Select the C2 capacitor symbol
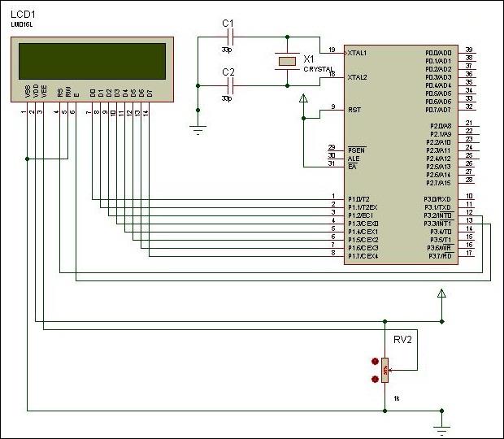This screenshot has height=439, width=504. 231,86
